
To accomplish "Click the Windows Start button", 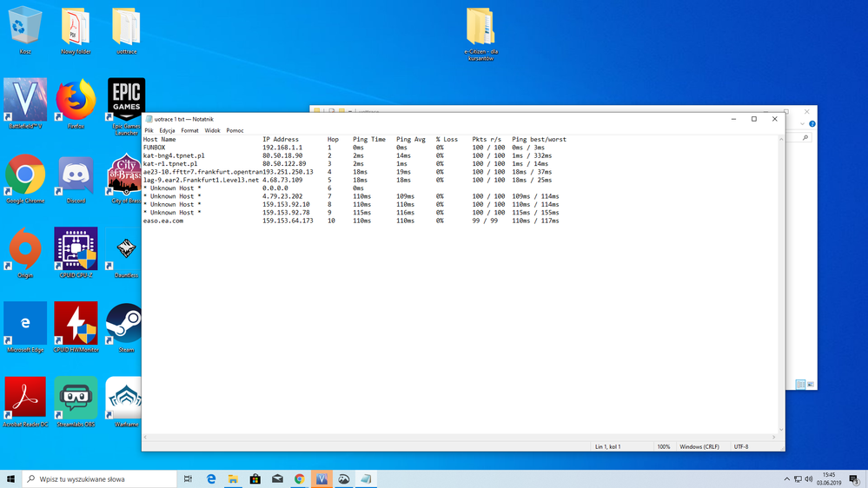I will click(11, 478).
